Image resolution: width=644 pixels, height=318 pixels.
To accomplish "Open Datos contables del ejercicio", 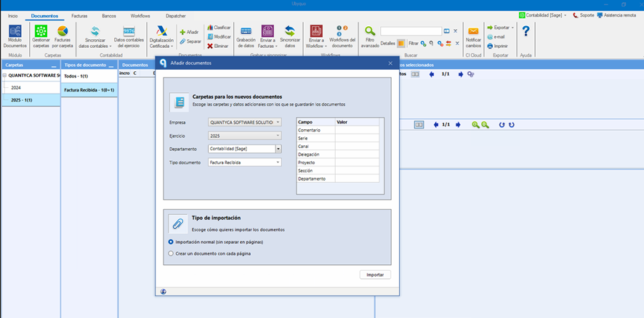I will [x=129, y=36].
